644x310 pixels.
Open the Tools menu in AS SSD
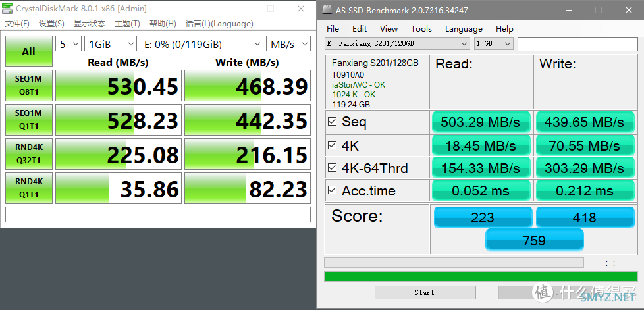click(x=421, y=29)
